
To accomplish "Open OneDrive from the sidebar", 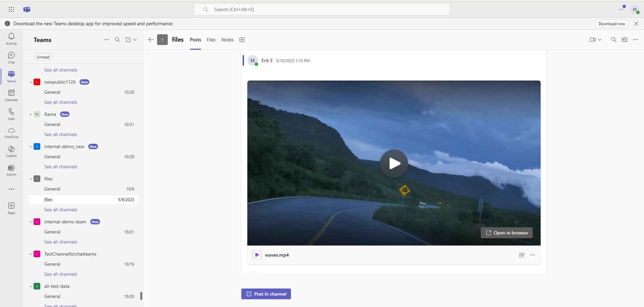I will (x=11, y=133).
